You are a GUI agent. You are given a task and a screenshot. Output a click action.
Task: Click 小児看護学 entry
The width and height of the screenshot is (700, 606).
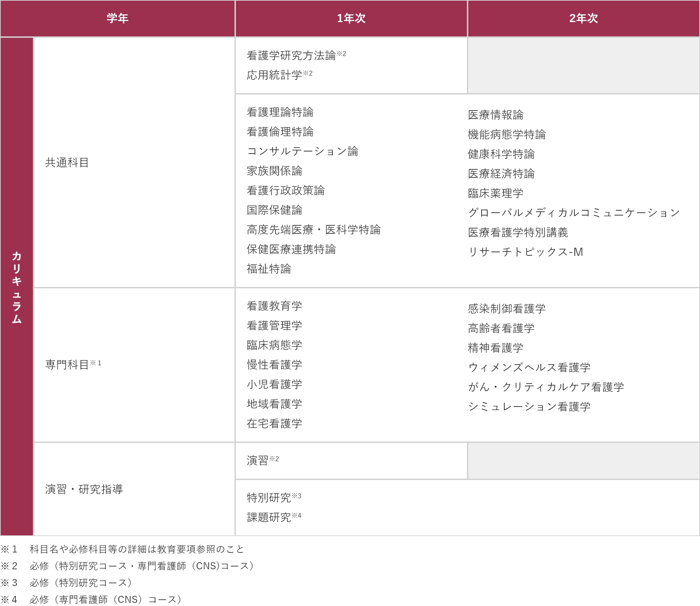coord(274,385)
